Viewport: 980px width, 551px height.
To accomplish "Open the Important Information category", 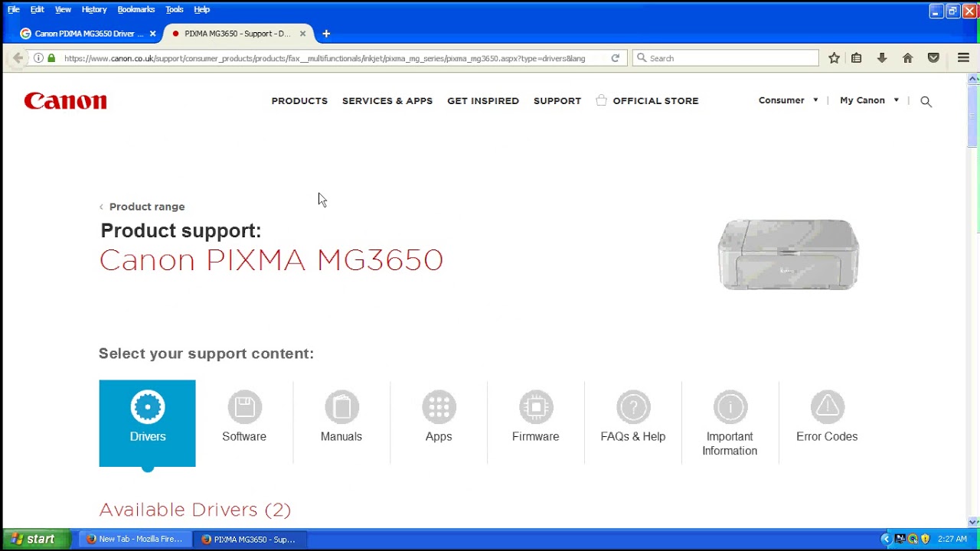I will [730, 423].
